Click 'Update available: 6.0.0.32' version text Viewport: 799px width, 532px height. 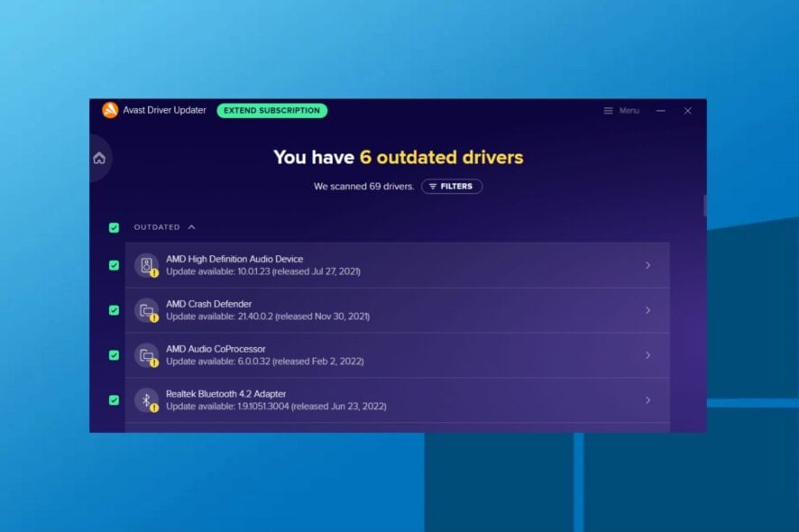(218, 362)
